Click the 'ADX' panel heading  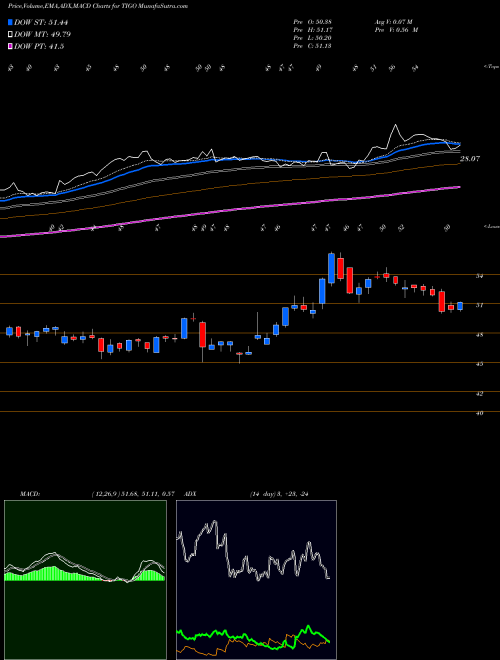click(190, 494)
